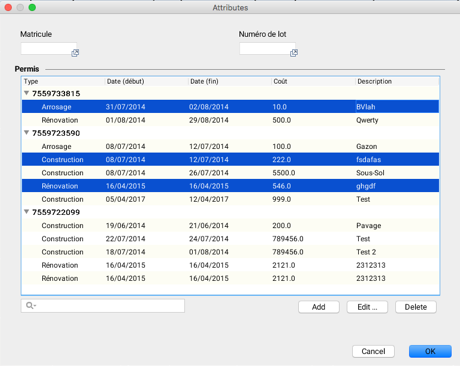Screen dimensions: 460x366
Task: Sort by the Type column header
Action: tap(63, 81)
